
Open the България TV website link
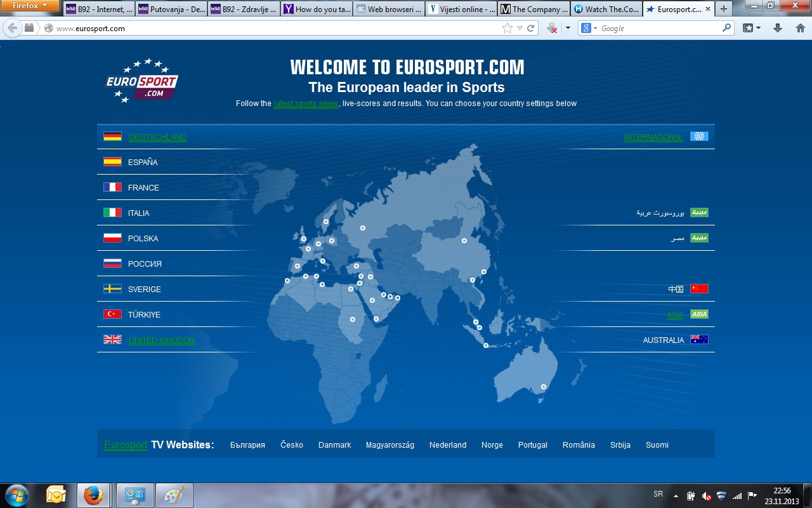247,445
